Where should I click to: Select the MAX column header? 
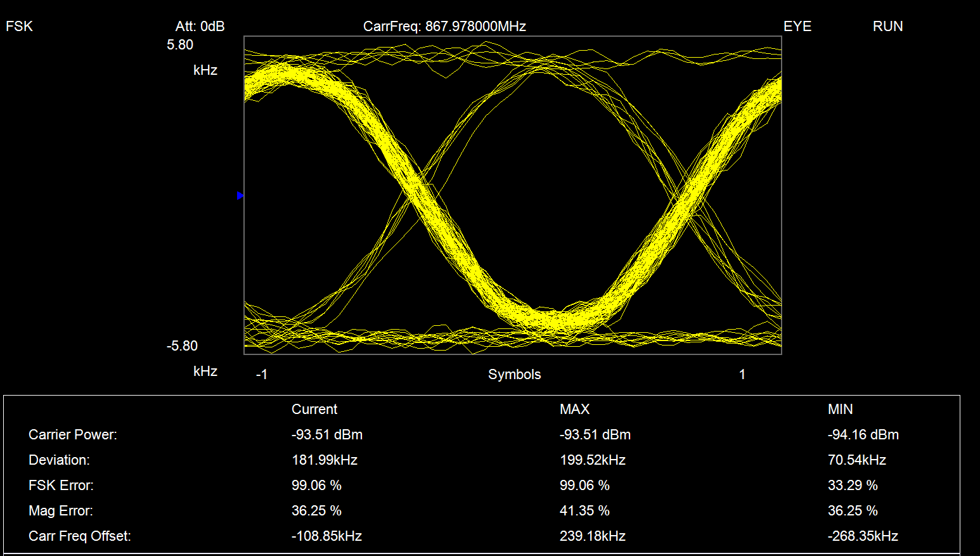pyautogui.click(x=574, y=410)
